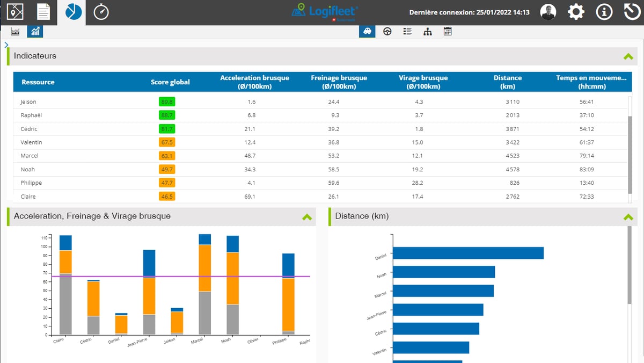644x363 pixels.
Task: Collapse the Distance (km) panel
Action: tap(628, 216)
